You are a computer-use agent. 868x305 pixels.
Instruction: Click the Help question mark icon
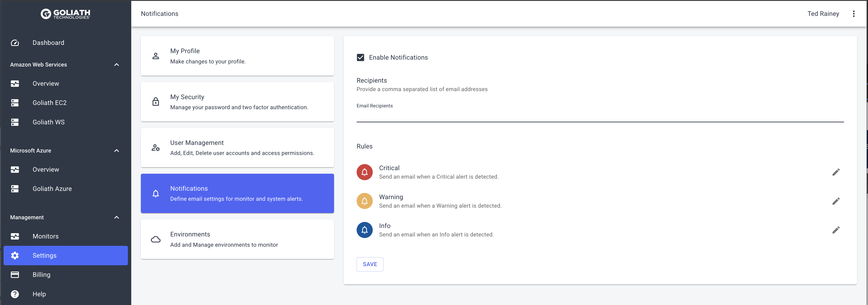pyautogui.click(x=15, y=294)
